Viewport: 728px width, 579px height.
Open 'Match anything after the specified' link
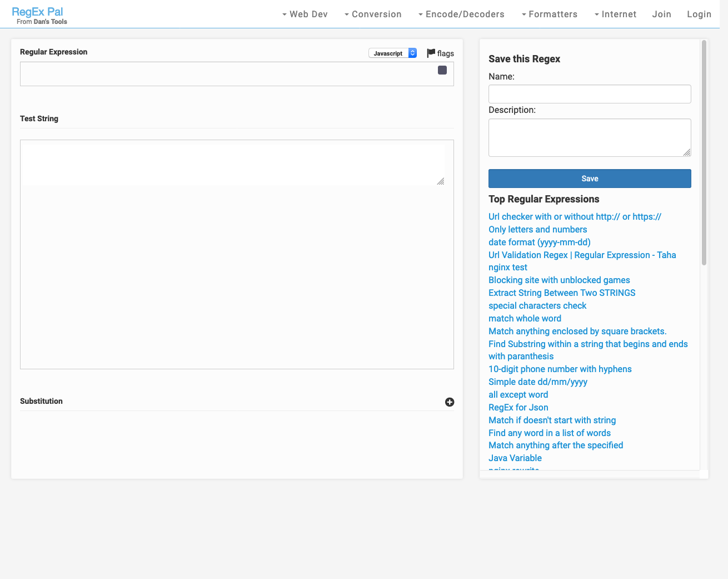point(556,446)
